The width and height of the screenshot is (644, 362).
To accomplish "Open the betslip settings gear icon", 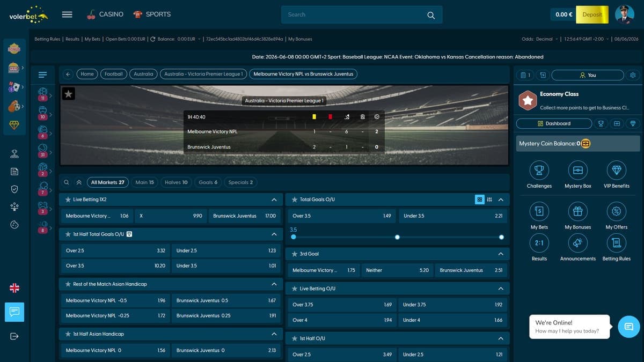I will point(633,75).
